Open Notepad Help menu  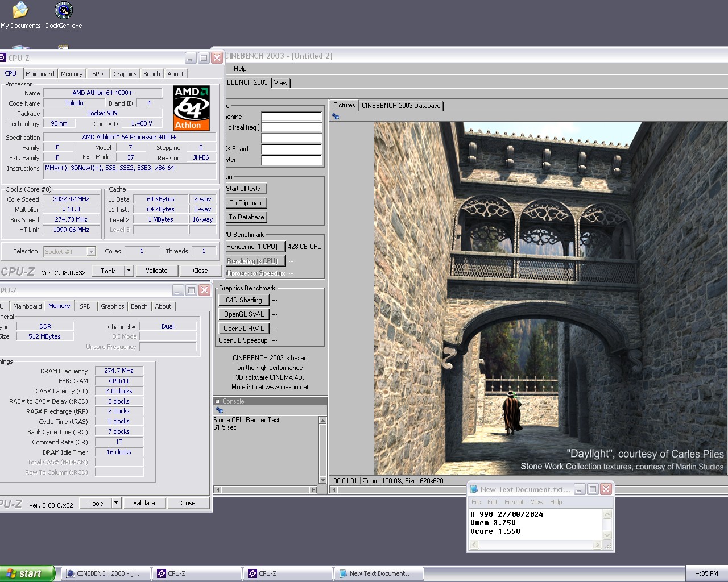tap(556, 502)
